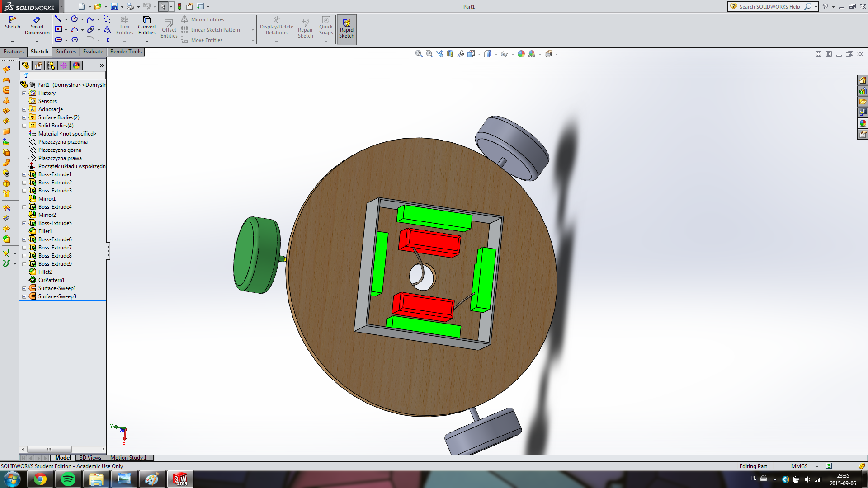This screenshot has width=868, height=488.
Task: Open SolidWorks Resources home icon in task pane
Action: pos(863,80)
